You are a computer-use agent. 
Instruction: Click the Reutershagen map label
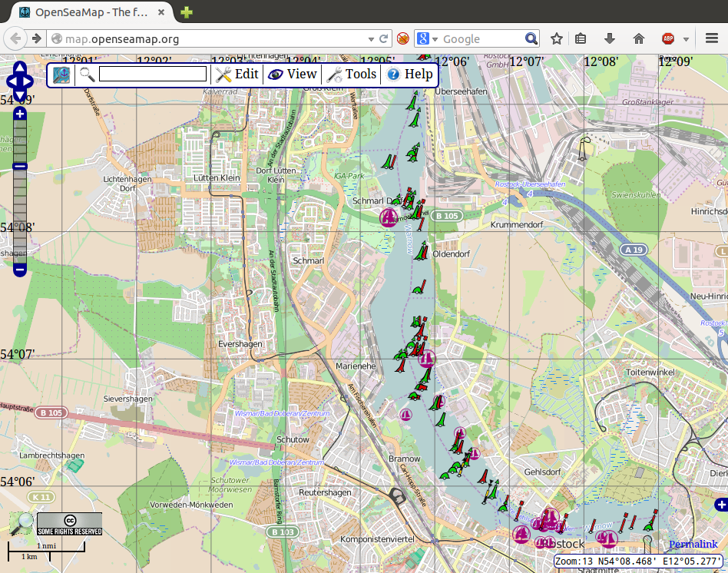click(325, 492)
